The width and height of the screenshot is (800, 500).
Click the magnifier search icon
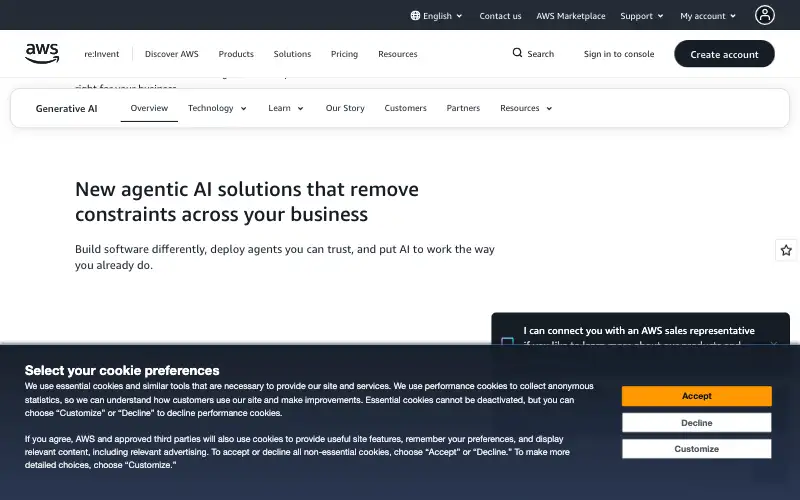click(517, 53)
